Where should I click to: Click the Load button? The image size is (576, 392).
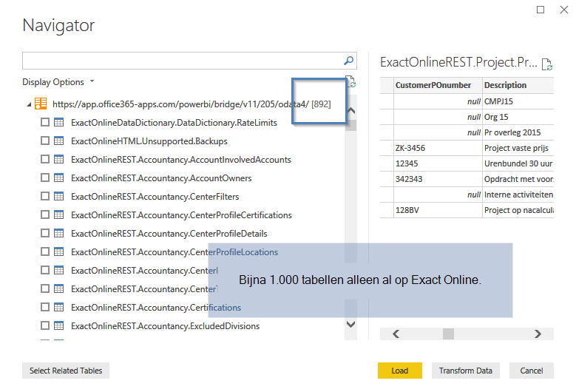399,371
